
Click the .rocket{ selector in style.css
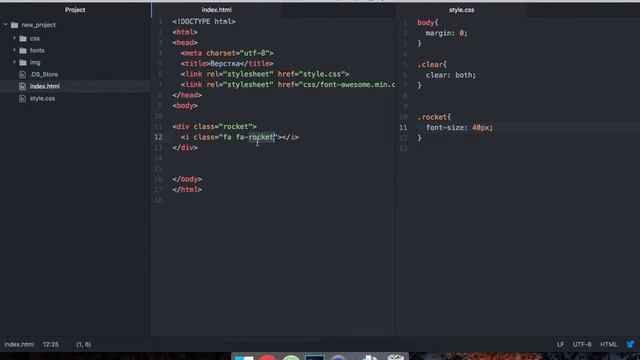(x=434, y=118)
